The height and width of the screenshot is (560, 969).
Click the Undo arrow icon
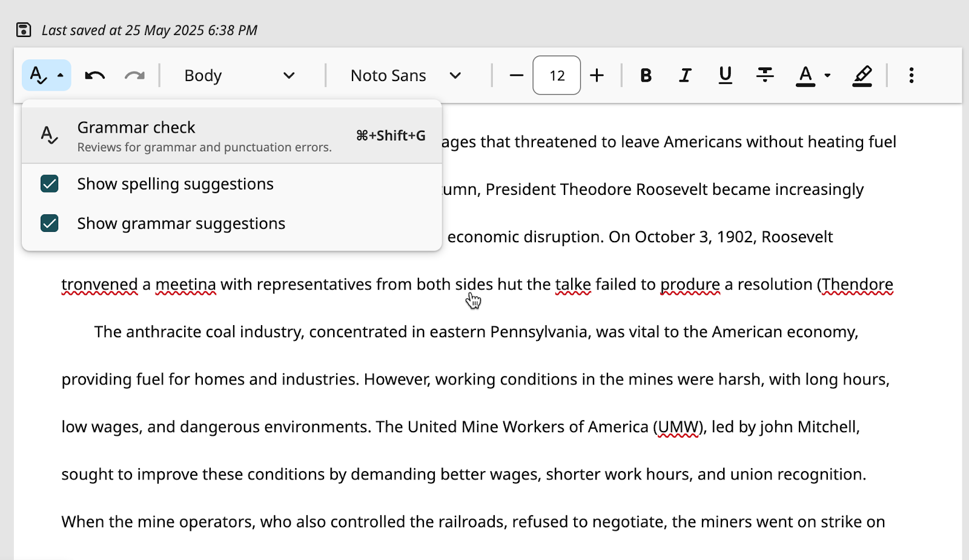click(95, 76)
